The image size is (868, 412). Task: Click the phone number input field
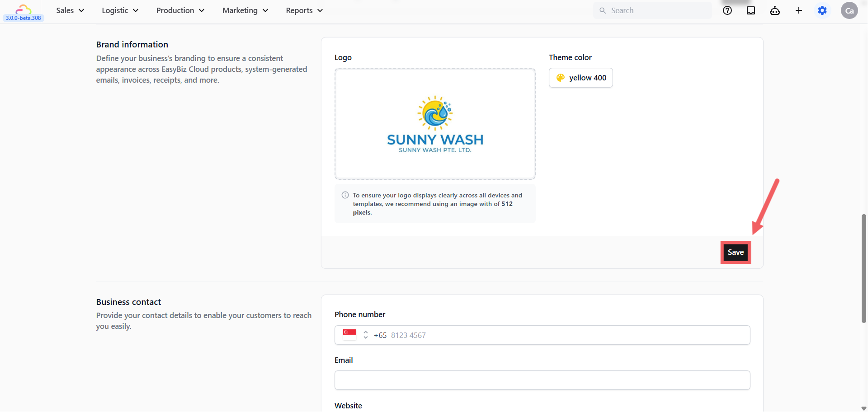click(x=542, y=335)
